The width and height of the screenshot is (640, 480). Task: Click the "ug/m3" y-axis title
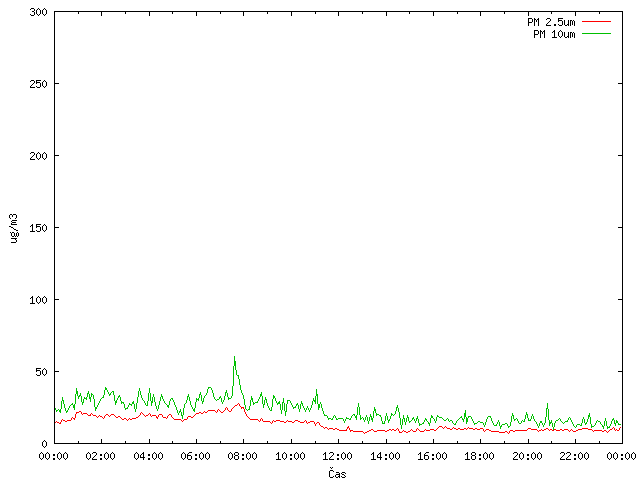coord(14,228)
